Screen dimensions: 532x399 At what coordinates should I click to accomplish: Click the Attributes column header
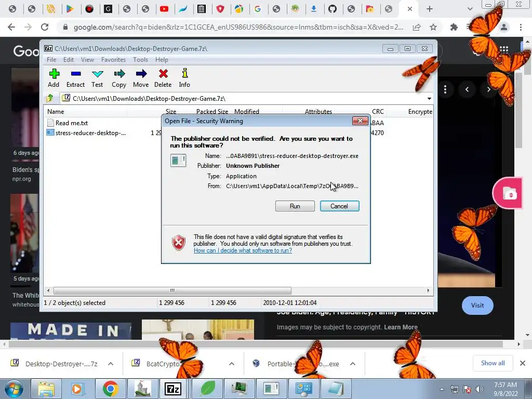318,112
